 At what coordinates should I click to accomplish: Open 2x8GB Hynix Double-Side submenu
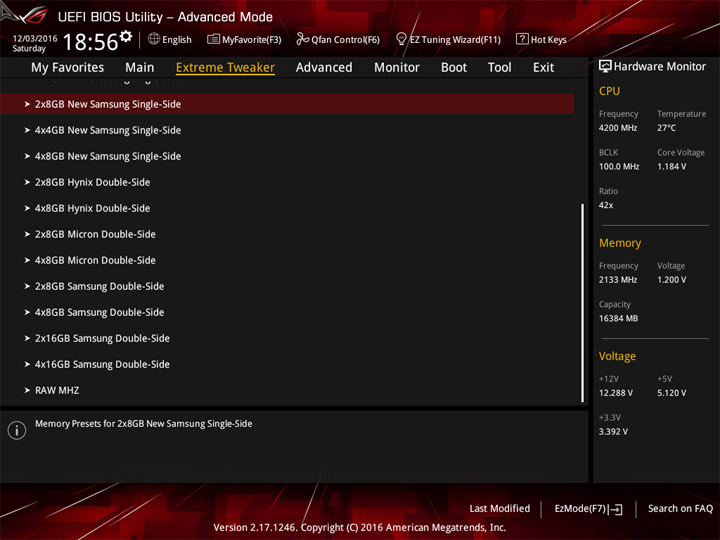(x=287, y=182)
